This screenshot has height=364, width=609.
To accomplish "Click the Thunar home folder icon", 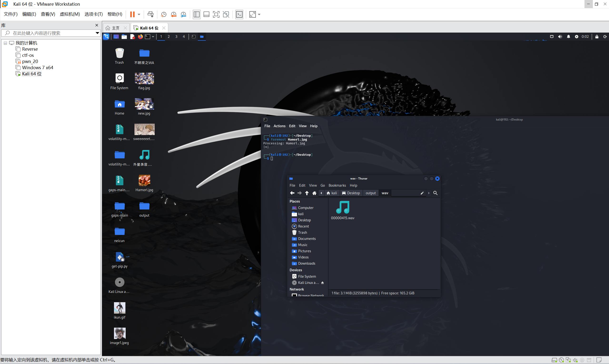I will pyautogui.click(x=314, y=193).
